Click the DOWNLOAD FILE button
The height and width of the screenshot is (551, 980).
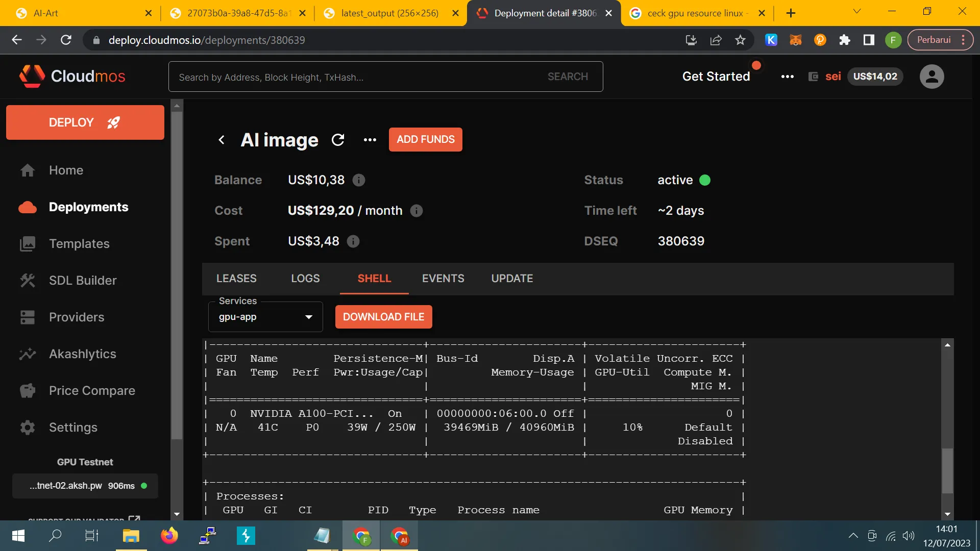click(383, 317)
